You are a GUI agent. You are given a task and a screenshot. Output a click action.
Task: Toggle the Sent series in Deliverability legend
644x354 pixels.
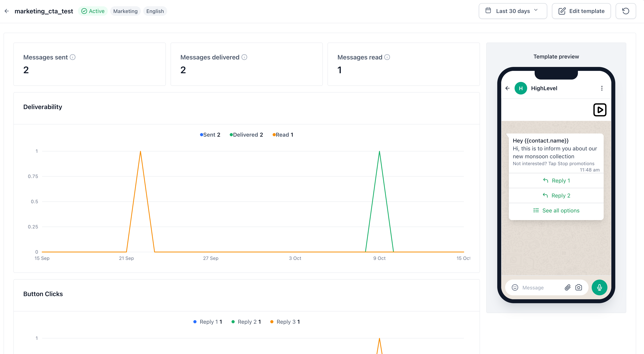pos(210,135)
